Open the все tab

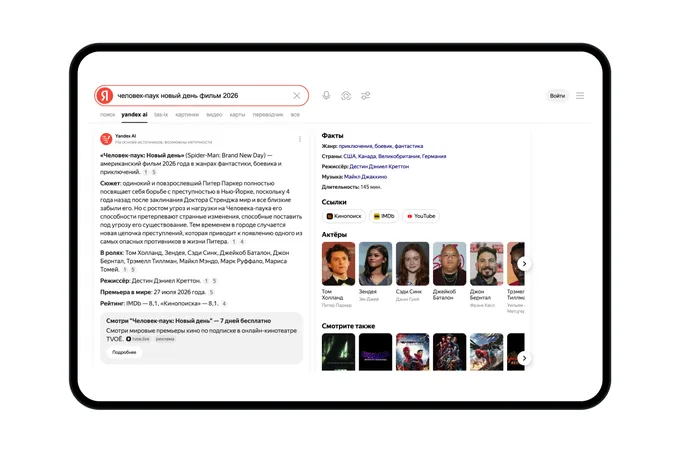tap(295, 114)
